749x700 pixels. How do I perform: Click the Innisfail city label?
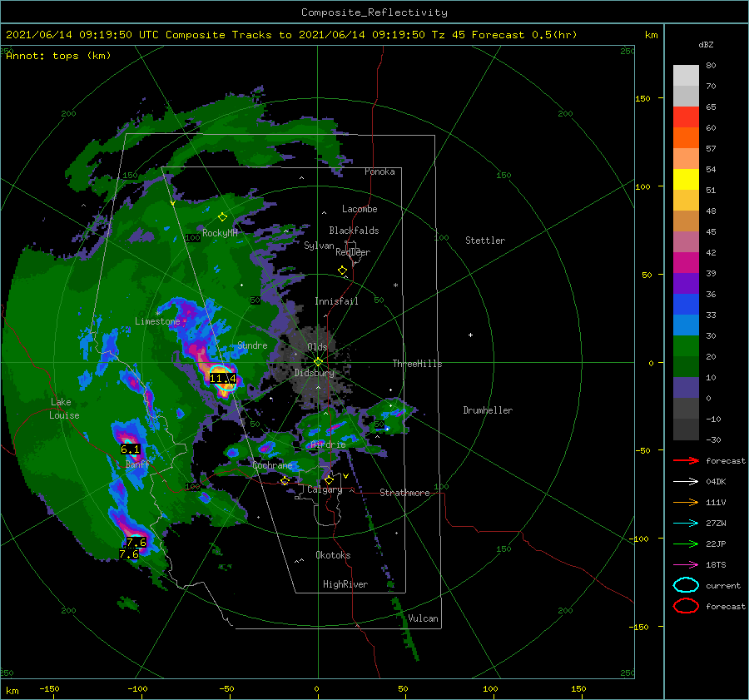coord(336,301)
